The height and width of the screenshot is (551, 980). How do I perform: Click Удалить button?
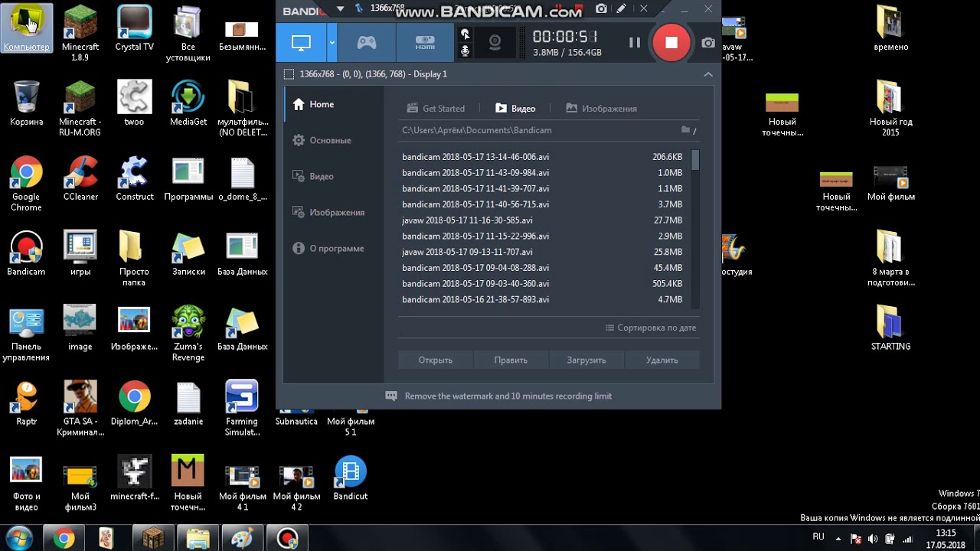[x=661, y=360]
